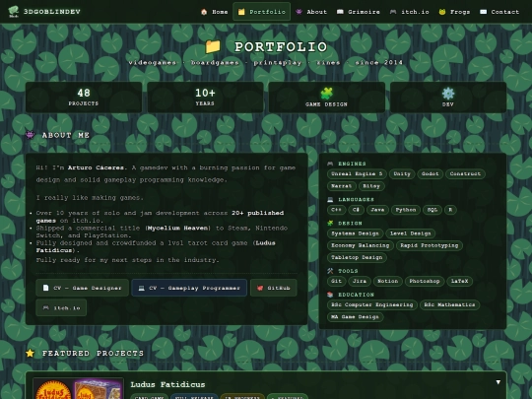The width and height of the screenshot is (532, 399).
Task: Click the Java language tag
Action: (377, 210)
